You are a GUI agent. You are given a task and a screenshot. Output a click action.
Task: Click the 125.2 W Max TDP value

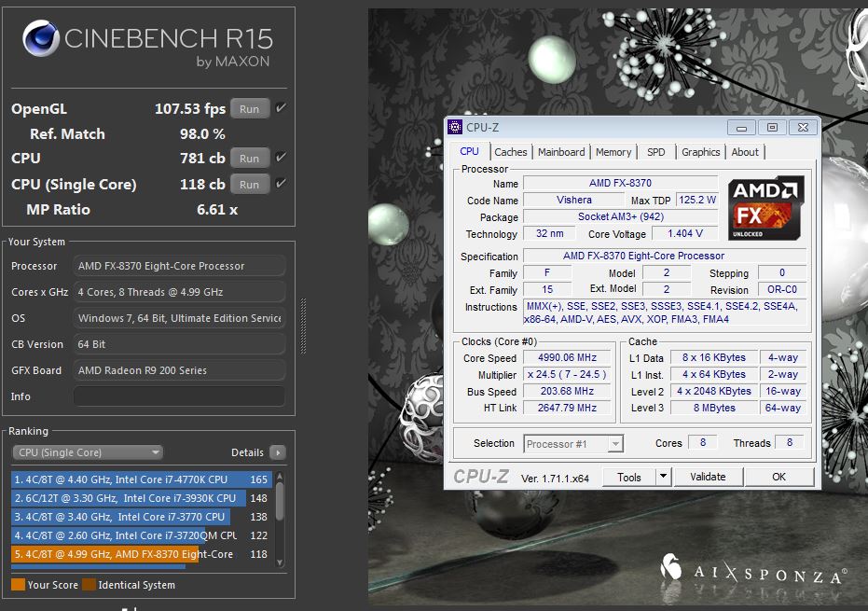[x=697, y=200]
